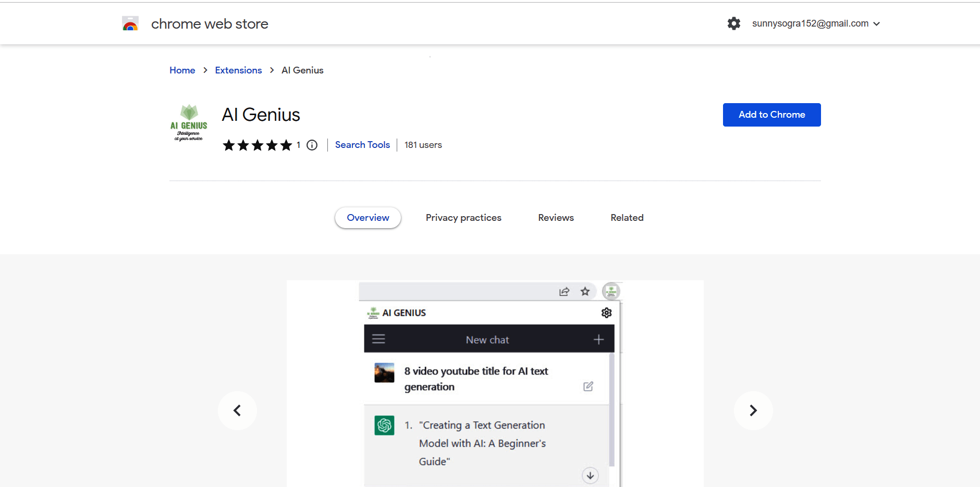This screenshot has height=487, width=980.
Task: Open the Related tab
Action: (627, 218)
